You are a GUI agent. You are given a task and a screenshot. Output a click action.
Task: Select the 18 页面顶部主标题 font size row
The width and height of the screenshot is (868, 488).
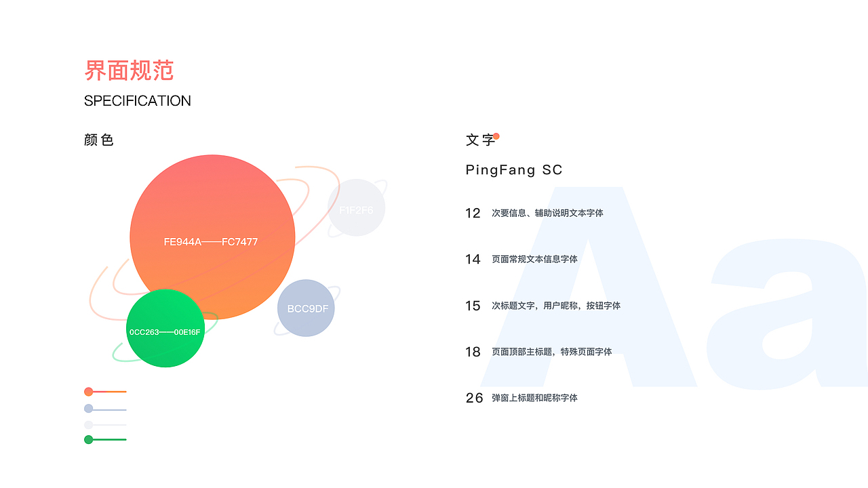(538, 352)
